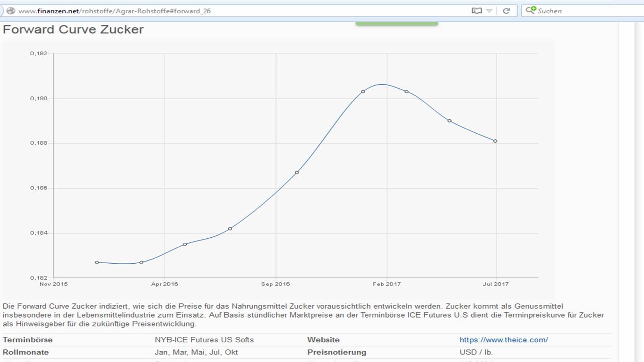644x362 pixels.
Task: Reload the page with the refresh arrow
Action: tap(507, 10)
